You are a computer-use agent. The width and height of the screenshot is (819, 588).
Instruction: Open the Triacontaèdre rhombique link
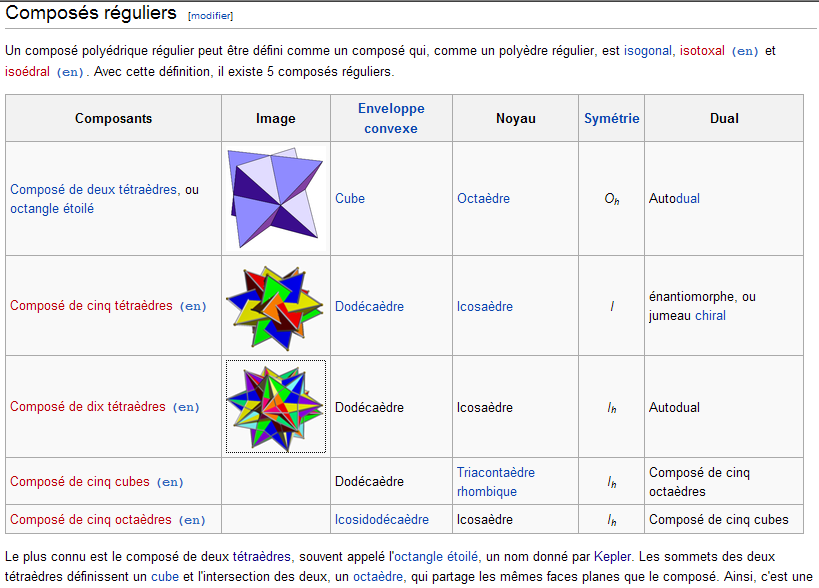pos(496,482)
